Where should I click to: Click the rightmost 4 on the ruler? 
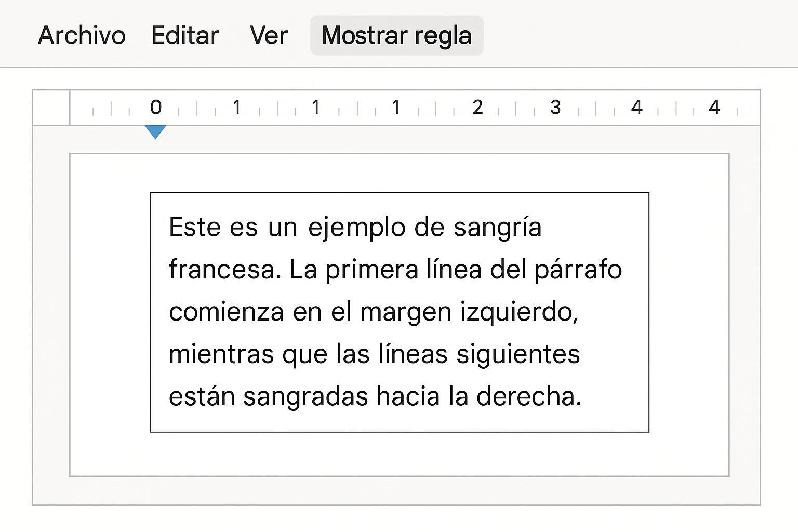coord(714,108)
